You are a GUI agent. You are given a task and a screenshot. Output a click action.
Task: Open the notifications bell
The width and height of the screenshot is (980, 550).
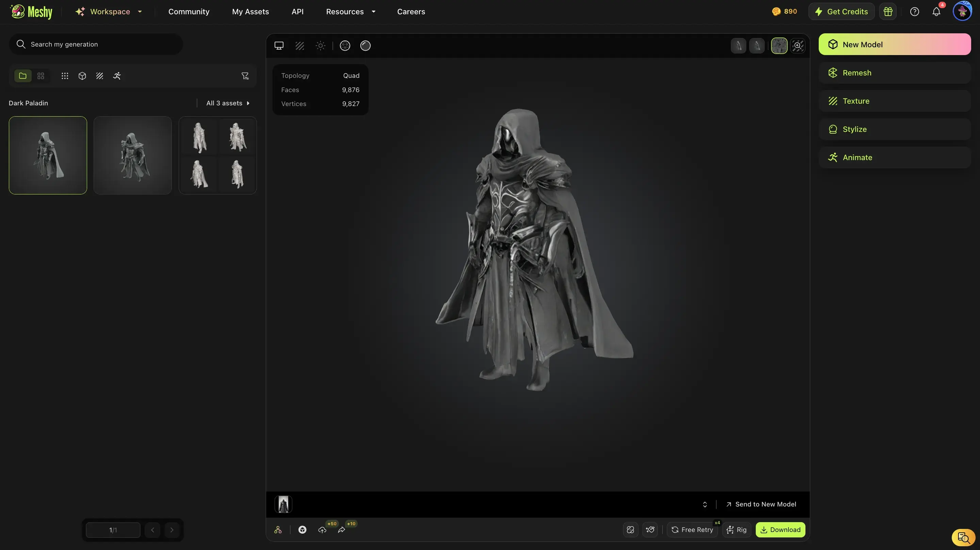(x=936, y=12)
